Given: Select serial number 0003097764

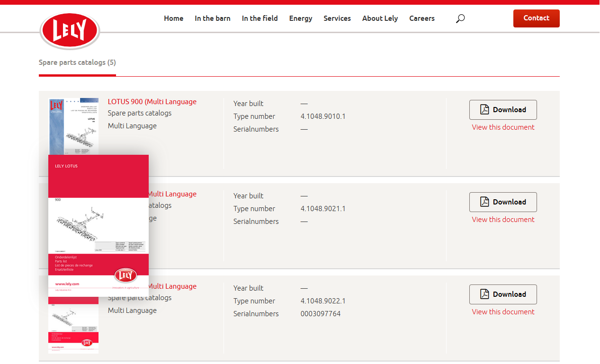Looking at the screenshot, I should click(x=321, y=314).
